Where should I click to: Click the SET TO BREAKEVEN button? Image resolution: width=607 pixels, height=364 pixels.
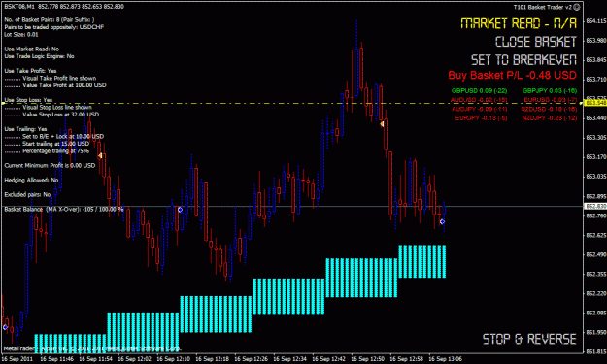(523, 60)
